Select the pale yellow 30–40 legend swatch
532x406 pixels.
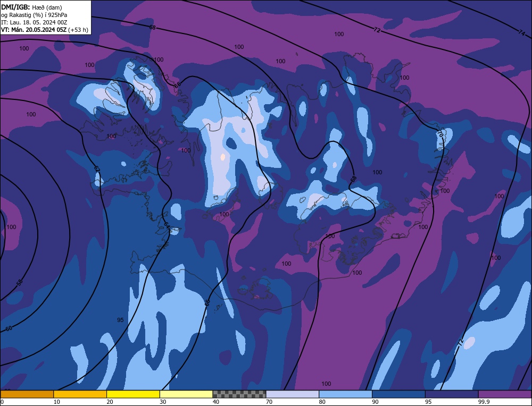click(x=186, y=394)
